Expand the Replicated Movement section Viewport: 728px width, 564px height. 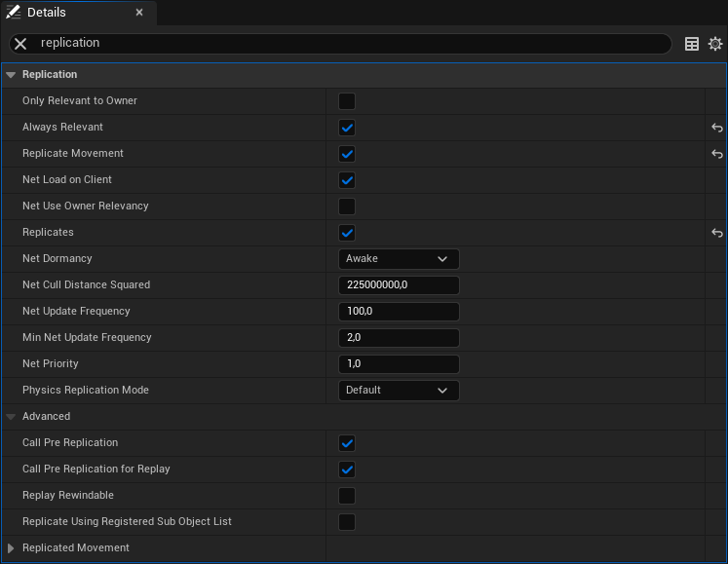coord(11,548)
